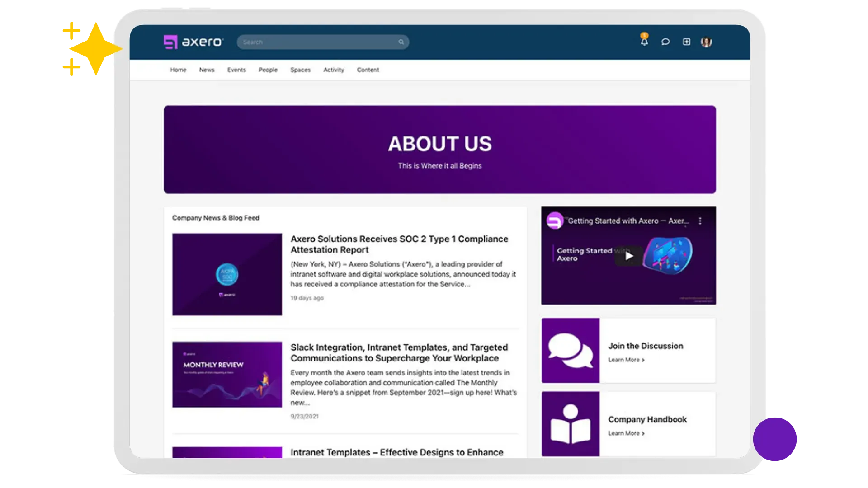Click the add new content plus icon
This screenshot has height=488, width=868.
686,42
